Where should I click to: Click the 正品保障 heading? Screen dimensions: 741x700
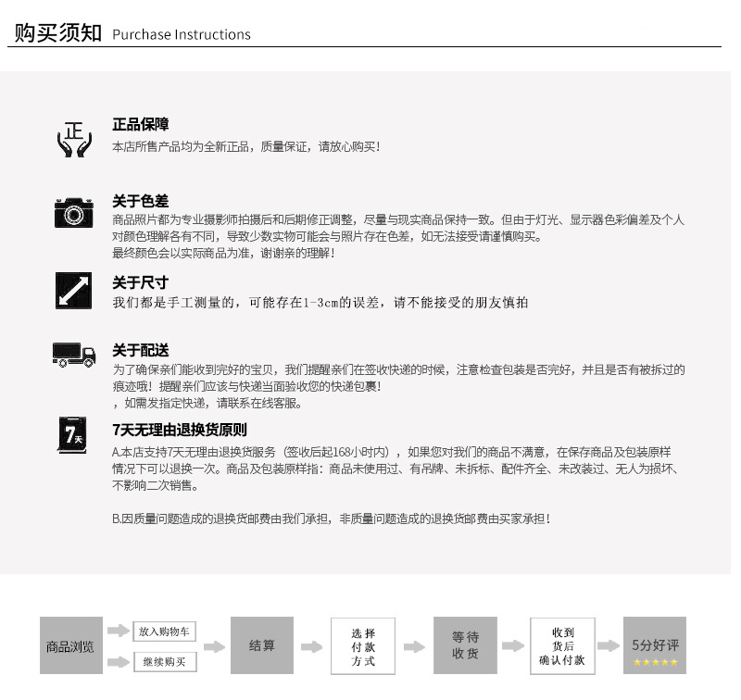point(141,124)
